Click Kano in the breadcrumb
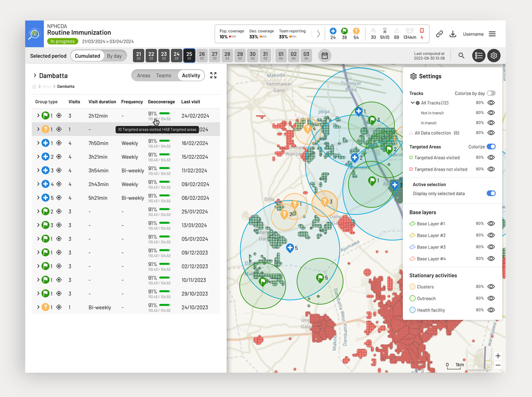Screen dimensions: 532x397 tap(47, 87)
